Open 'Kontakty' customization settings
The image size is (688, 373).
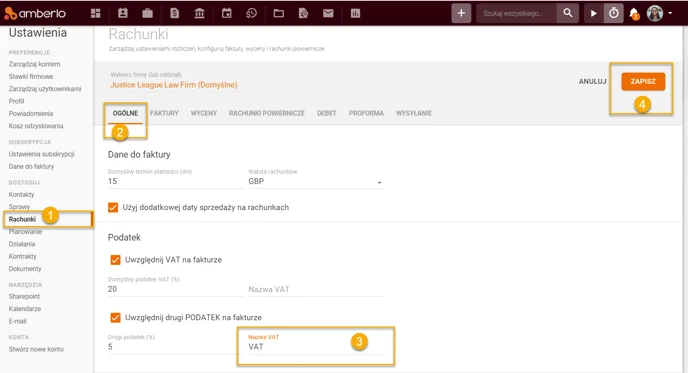click(21, 194)
